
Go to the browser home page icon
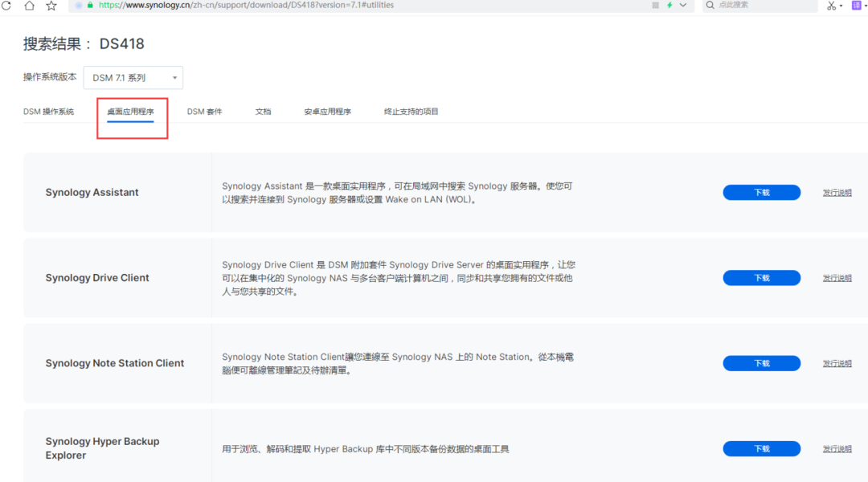click(x=29, y=6)
